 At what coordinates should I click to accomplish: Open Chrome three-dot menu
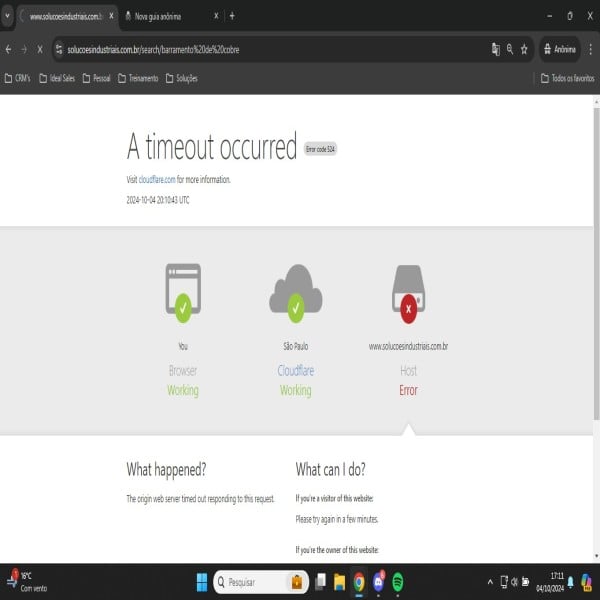coord(590,49)
